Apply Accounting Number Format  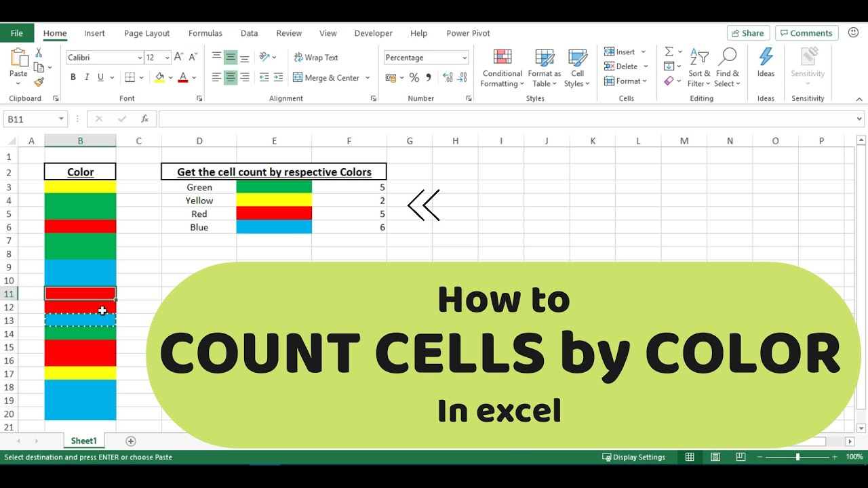click(391, 78)
